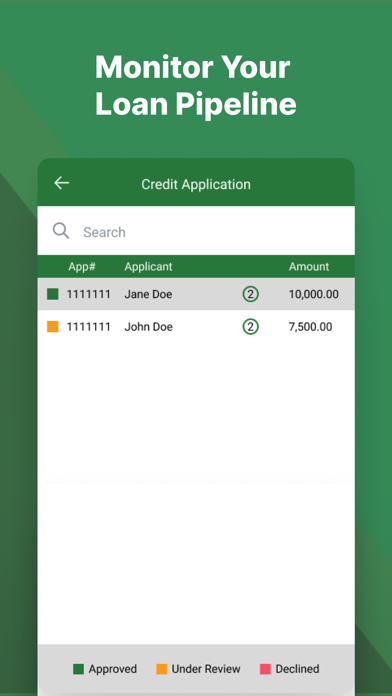Click the orange Under Review legend square
The width and height of the screenshot is (392, 696).
pyautogui.click(x=162, y=669)
